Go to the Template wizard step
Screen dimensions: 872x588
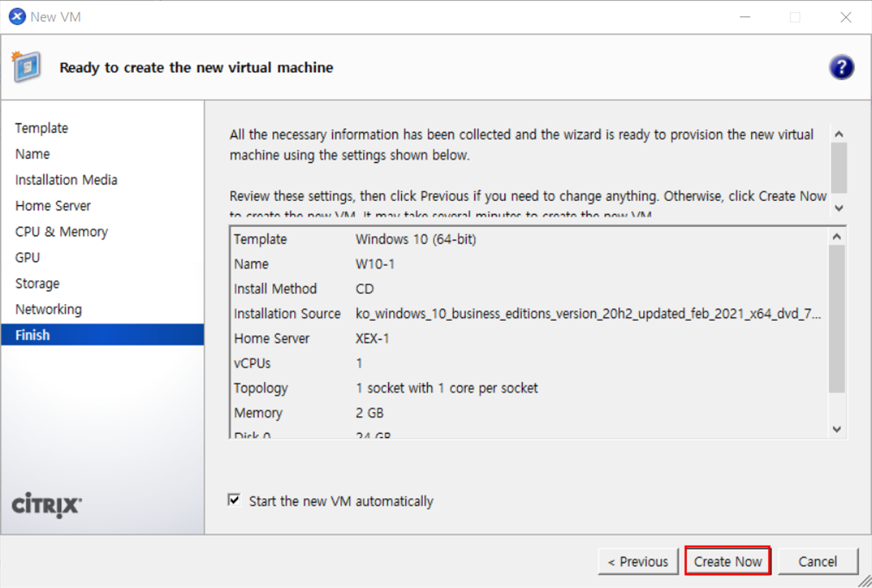point(41,128)
